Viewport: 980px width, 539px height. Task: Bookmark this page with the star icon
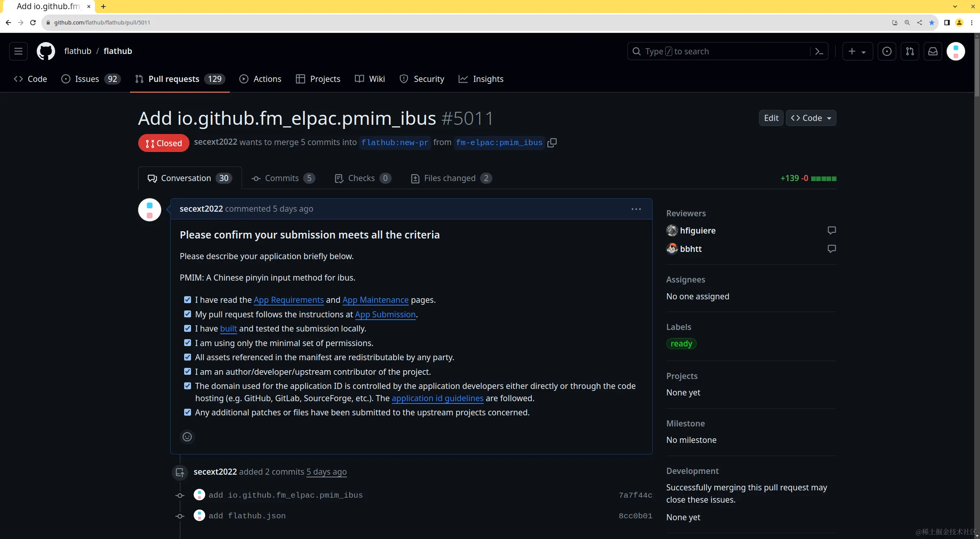coord(931,23)
